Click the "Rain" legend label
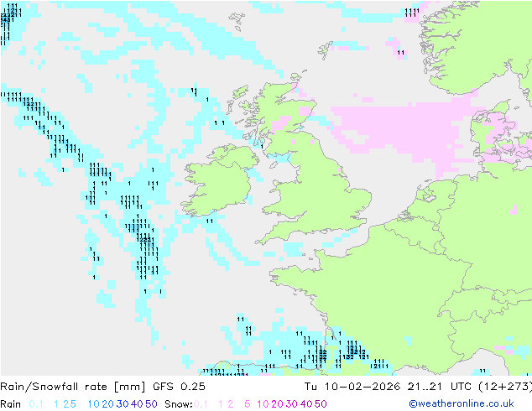 [x=11, y=404]
